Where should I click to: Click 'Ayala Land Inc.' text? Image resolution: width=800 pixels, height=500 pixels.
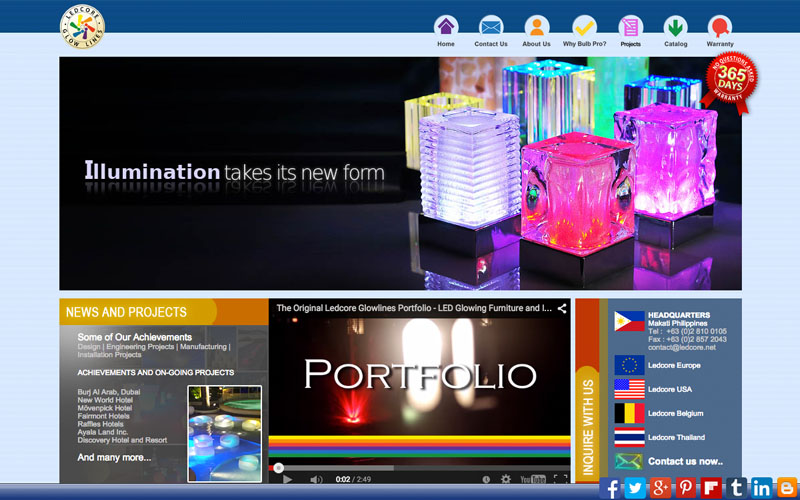103,432
